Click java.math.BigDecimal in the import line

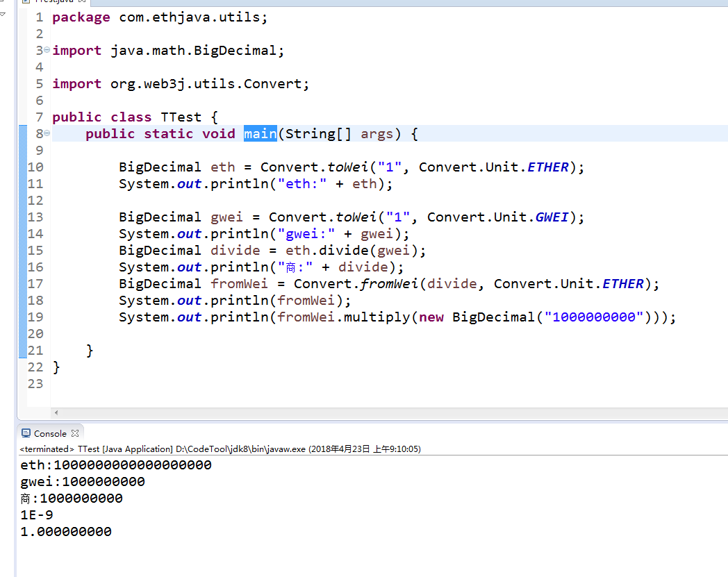(x=193, y=50)
